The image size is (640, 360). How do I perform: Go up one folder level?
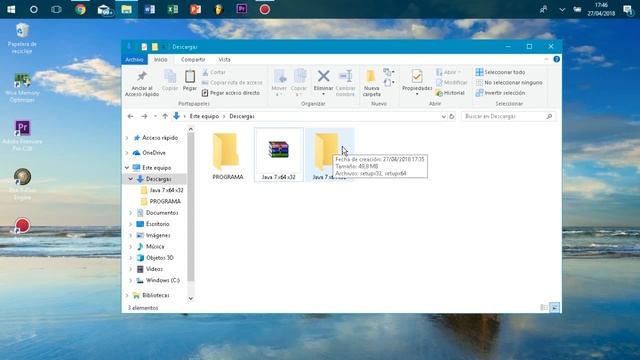165,116
